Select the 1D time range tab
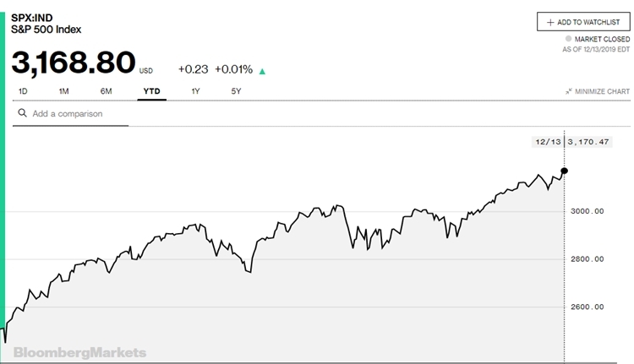Image resolution: width=634 pixels, height=364 pixels. coord(23,90)
